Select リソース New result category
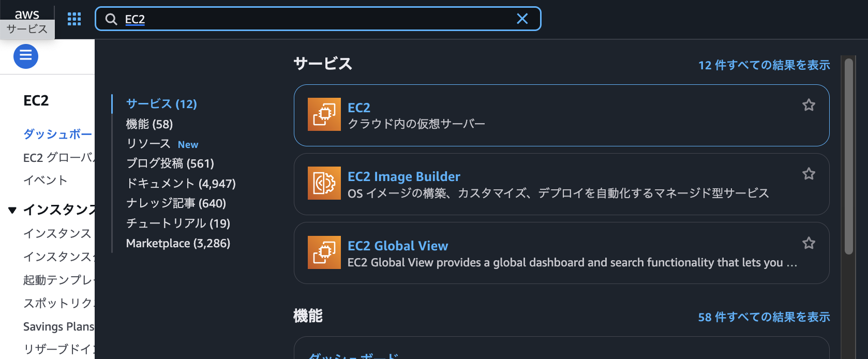 [162, 144]
